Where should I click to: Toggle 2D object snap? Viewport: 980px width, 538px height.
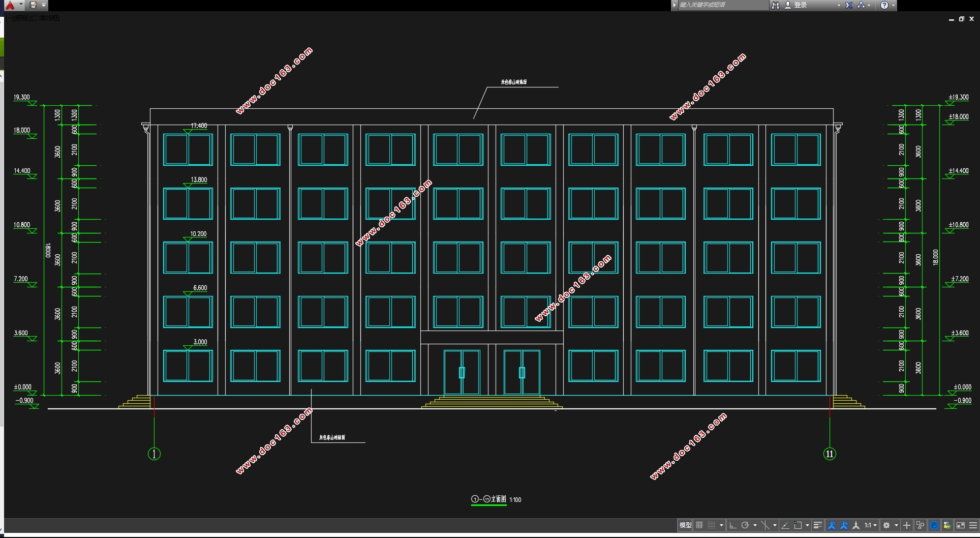(x=798, y=525)
